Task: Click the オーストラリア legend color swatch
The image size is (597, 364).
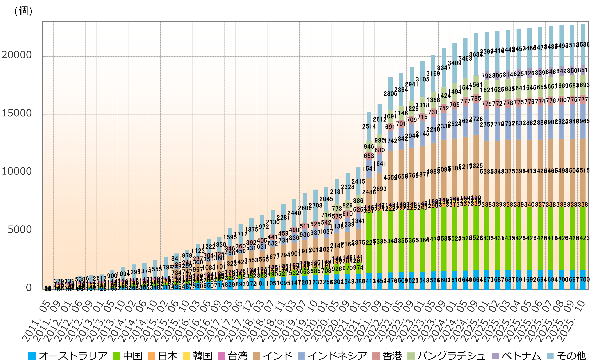Action: tap(32, 356)
